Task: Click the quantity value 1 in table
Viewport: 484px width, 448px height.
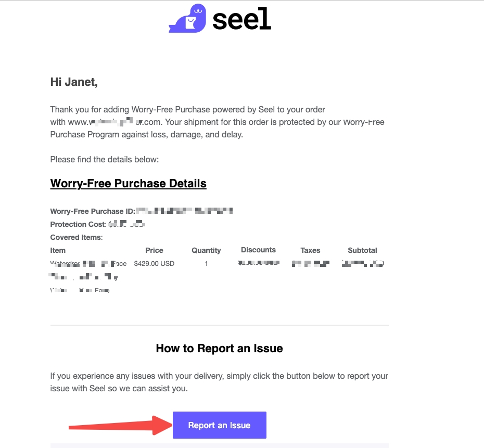Action: 206,263
